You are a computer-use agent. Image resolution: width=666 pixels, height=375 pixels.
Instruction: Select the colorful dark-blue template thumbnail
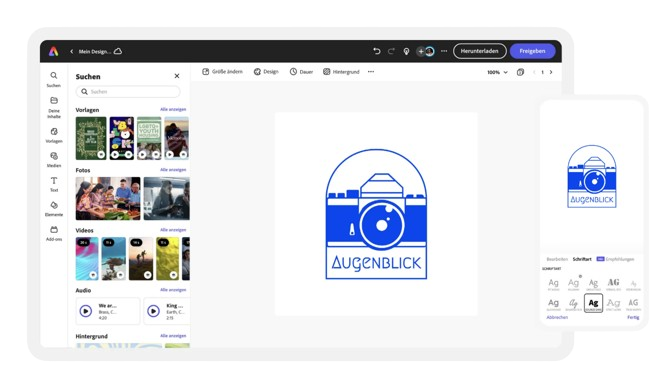[x=121, y=138]
